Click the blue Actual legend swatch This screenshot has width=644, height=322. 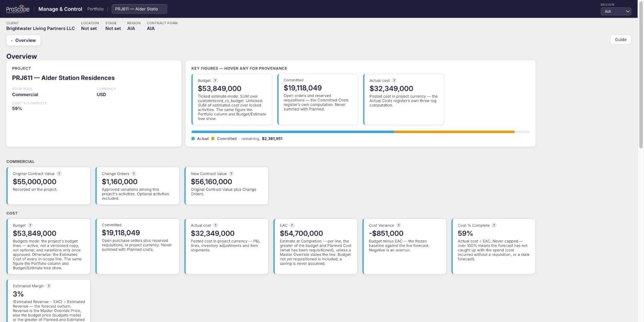(x=193, y=139)
